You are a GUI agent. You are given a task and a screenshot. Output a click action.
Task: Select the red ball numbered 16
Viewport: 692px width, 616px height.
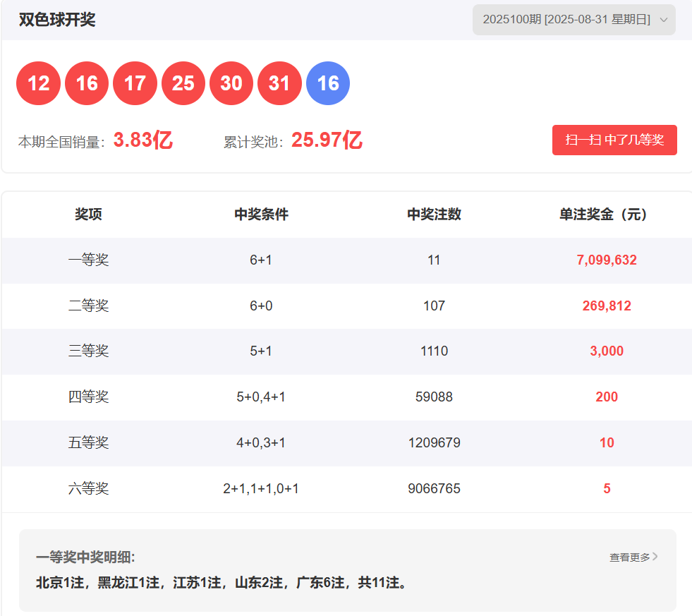pyautogui.click(x=87, y=83)
